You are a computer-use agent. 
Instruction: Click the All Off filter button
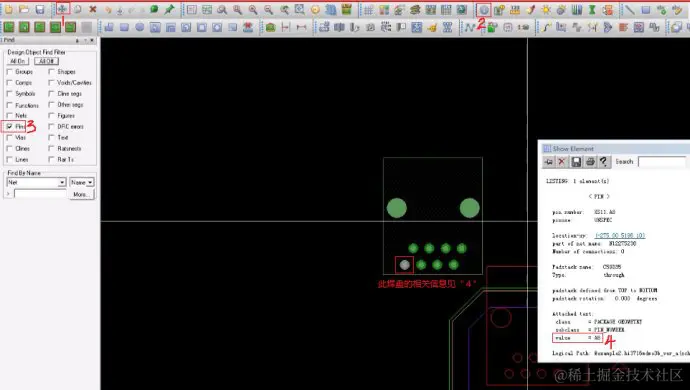(x=46, y=61)
